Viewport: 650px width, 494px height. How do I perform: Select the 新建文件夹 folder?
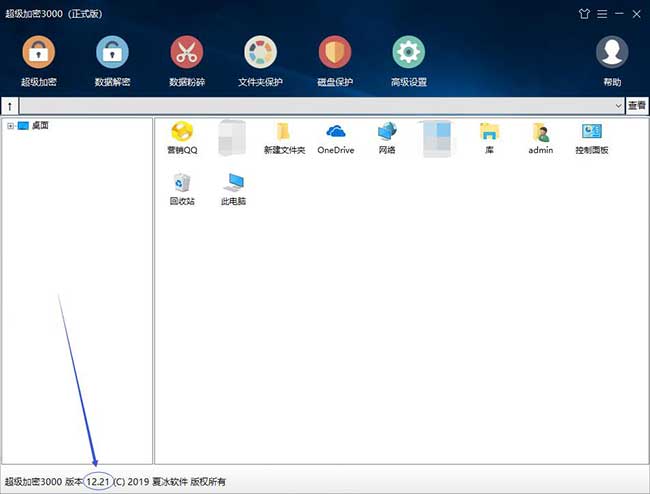(284, 138)
